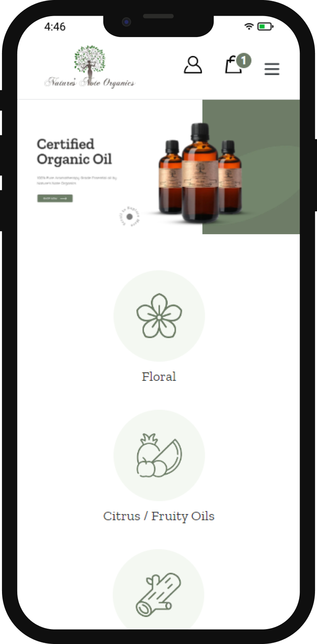The height and width of the screenshot is (644, 317).
Task: Click the essential oil bottles image
Action: pyautogui.click(x=200, y=173)
